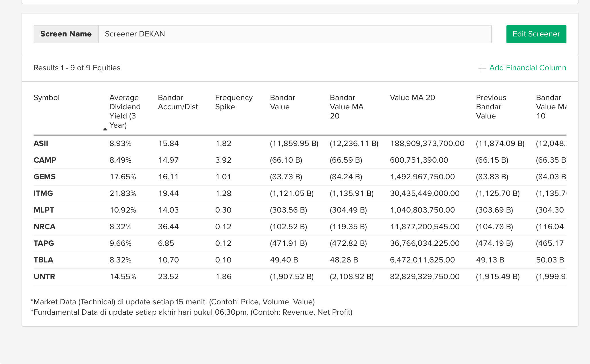Image resolution: width=590 pixels, height=364 pixels.
Task: Open the UNTR stock symbol
Action: pyautogui.click(x=44, y=277)
